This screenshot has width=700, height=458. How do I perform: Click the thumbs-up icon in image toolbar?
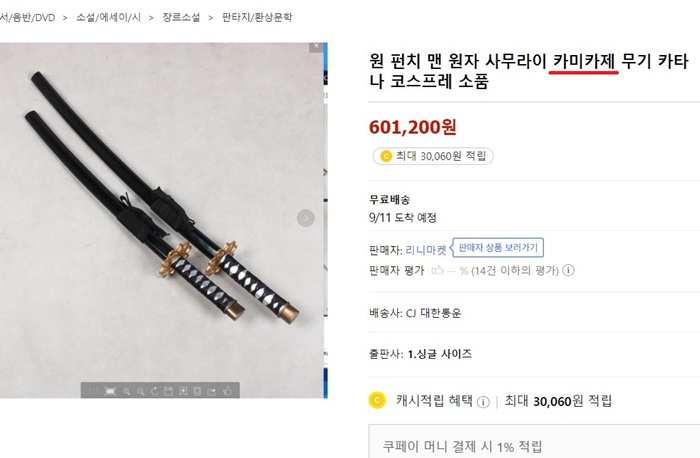[227, 391]
